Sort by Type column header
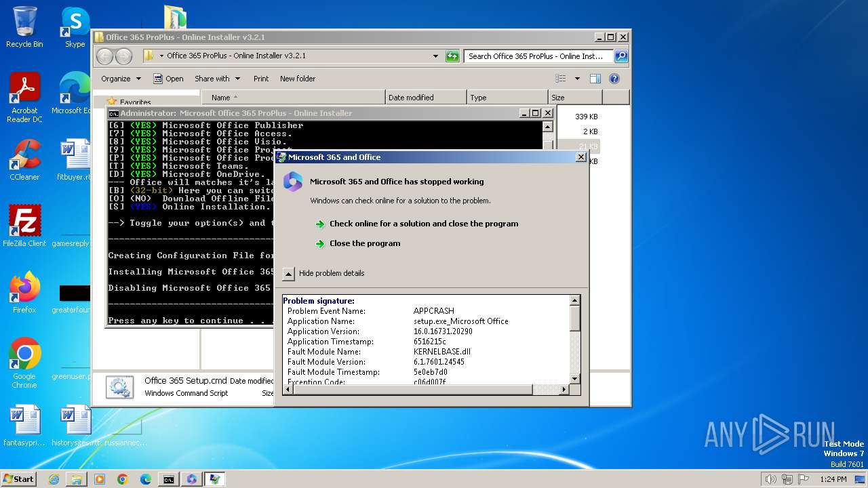The width and height of the screenshot is (868, 488). click(507, 98)
